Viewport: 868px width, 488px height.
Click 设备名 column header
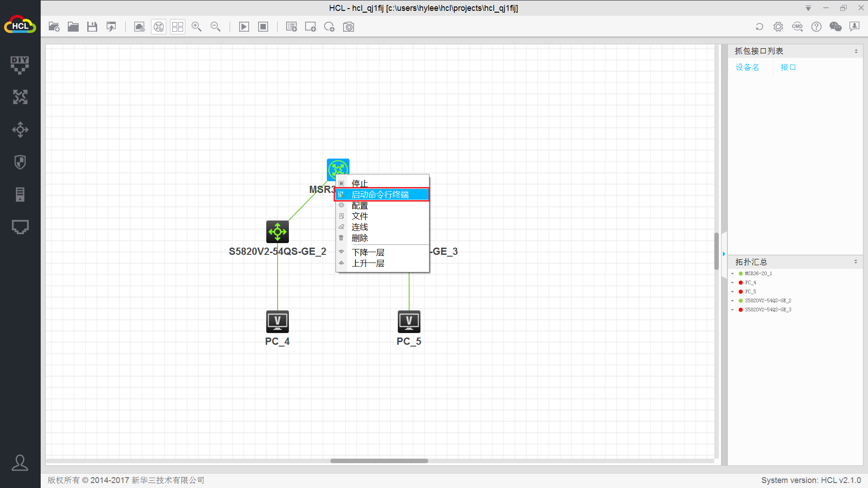pos(747,67)
